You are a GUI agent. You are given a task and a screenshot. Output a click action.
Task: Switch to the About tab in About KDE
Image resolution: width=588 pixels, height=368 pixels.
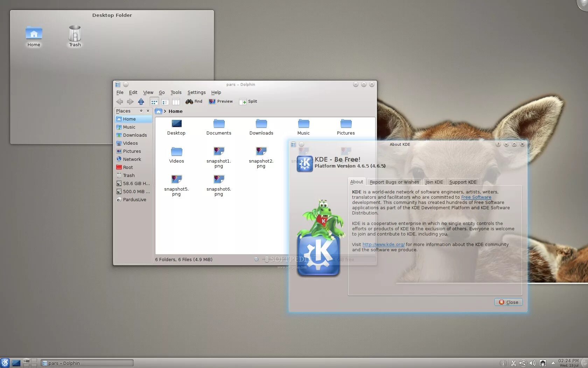coord(357,182)
